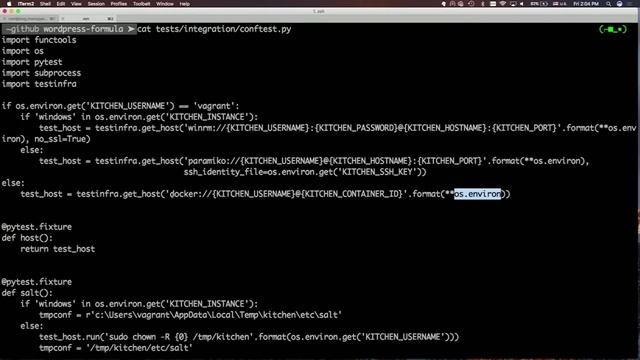Open the Apple menu
The width and height of the screenshot is (640, 360).
click(9, 4)
